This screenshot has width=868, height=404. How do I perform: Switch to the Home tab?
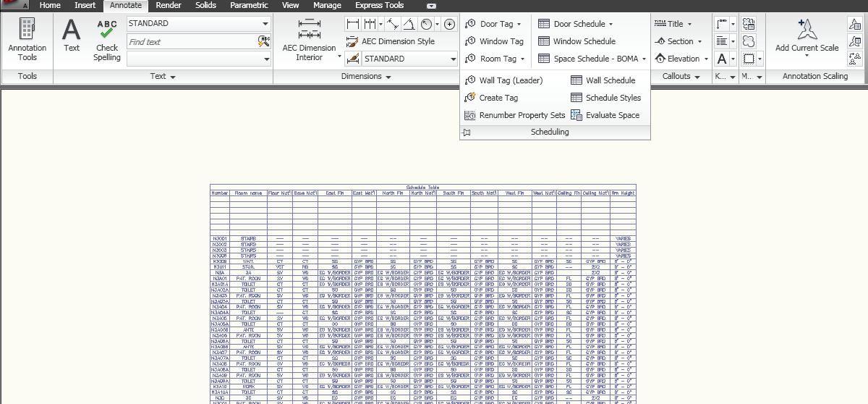tap(50, 5)
